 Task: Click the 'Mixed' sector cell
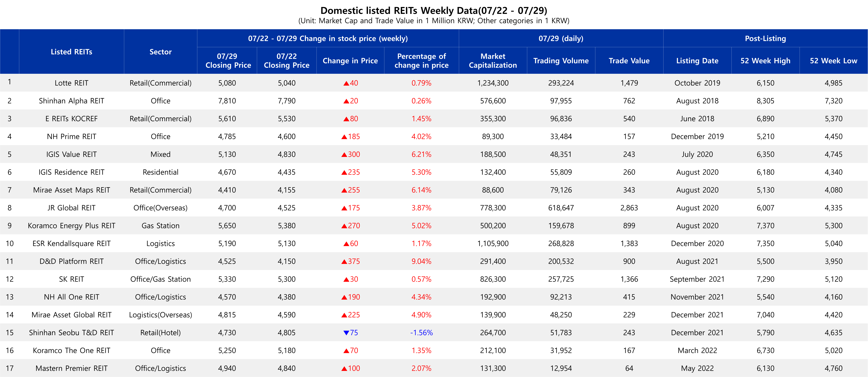(x=160, y=154)
